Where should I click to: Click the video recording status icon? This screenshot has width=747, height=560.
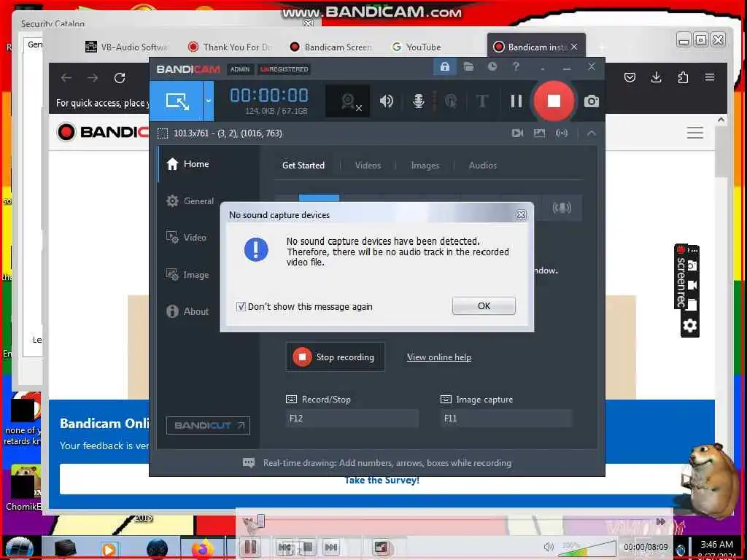pyautogui.click(x=517, y=133)
